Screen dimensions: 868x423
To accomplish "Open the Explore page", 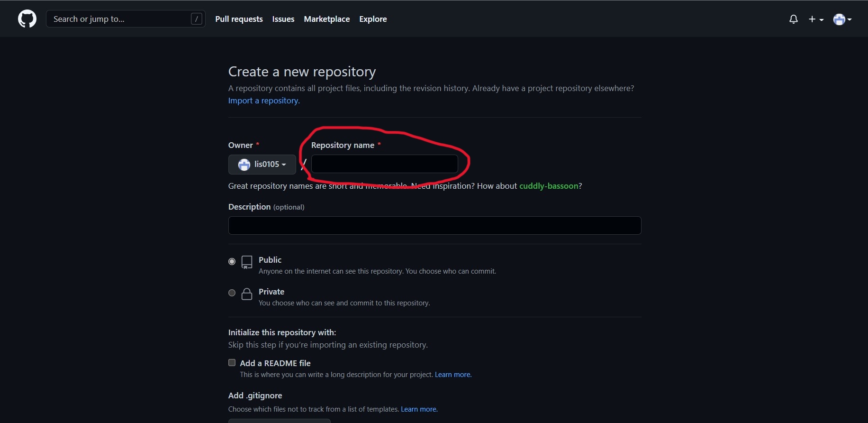I will (x=373, y=19).
